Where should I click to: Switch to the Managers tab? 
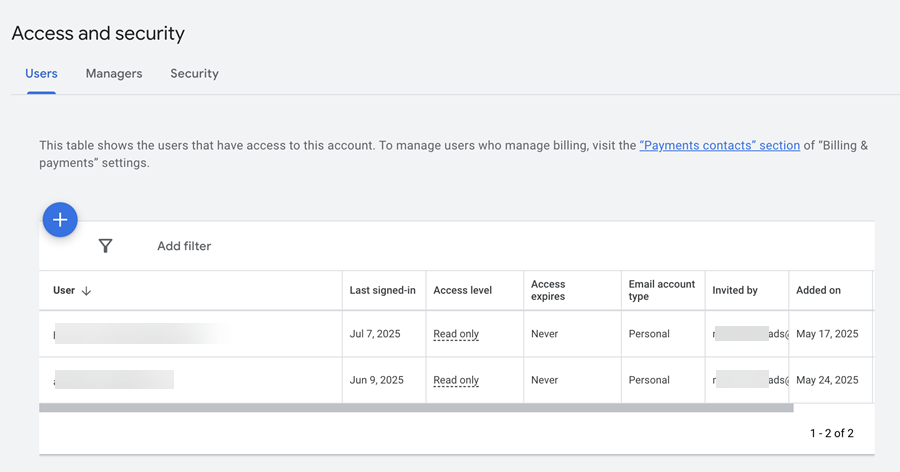click(114, 73)
